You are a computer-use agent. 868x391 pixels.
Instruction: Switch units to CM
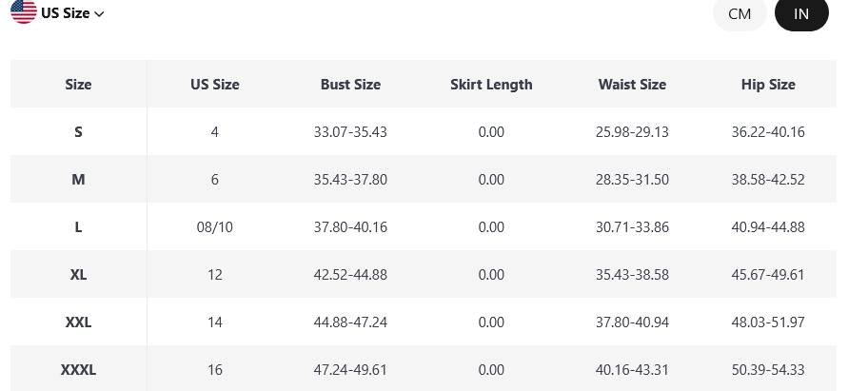[x=740, y=14]
